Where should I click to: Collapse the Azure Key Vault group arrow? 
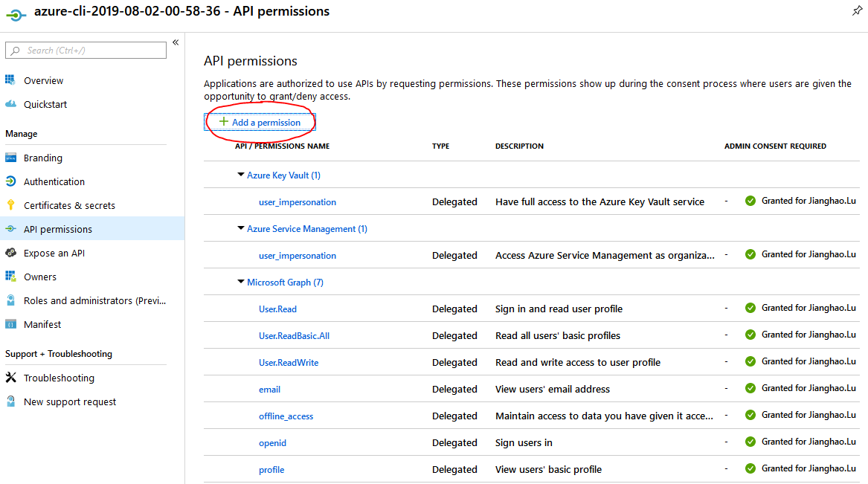click(x=240, y=174)
